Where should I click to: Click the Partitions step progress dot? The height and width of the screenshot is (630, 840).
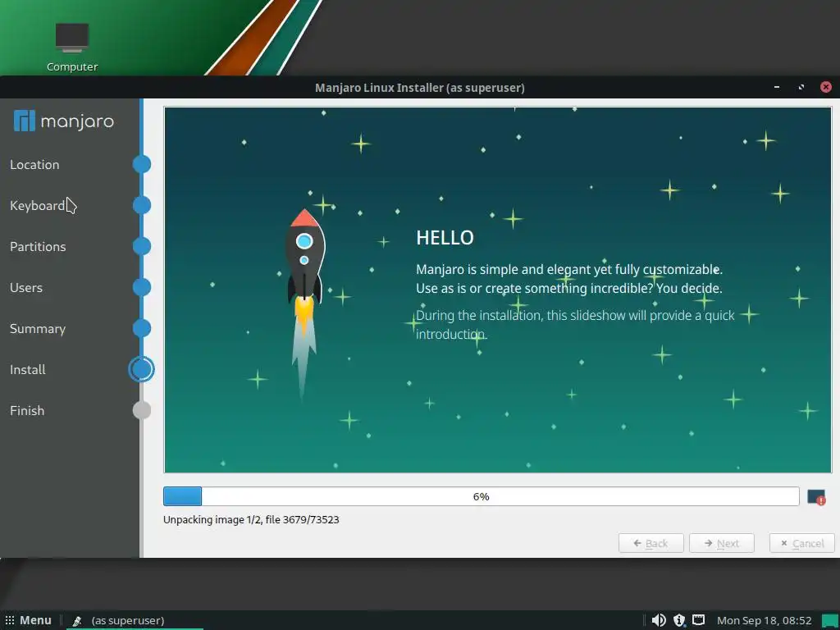point(142,246)
